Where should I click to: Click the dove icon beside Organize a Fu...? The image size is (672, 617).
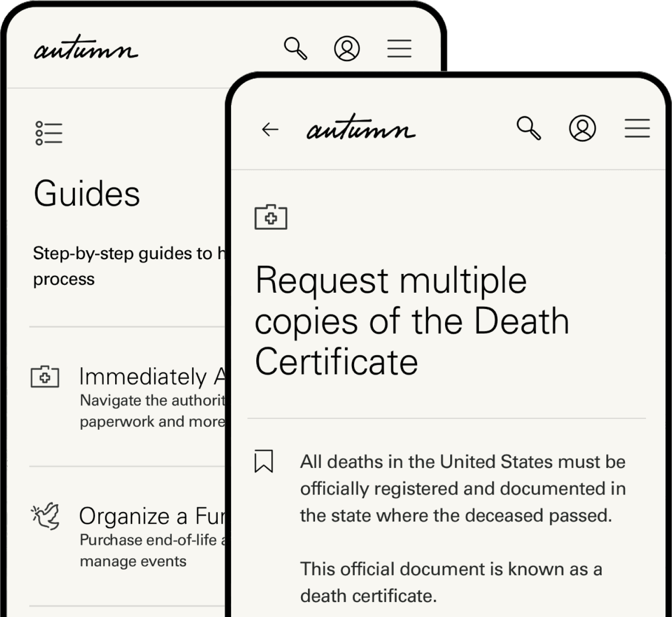(x=45, y=516)
